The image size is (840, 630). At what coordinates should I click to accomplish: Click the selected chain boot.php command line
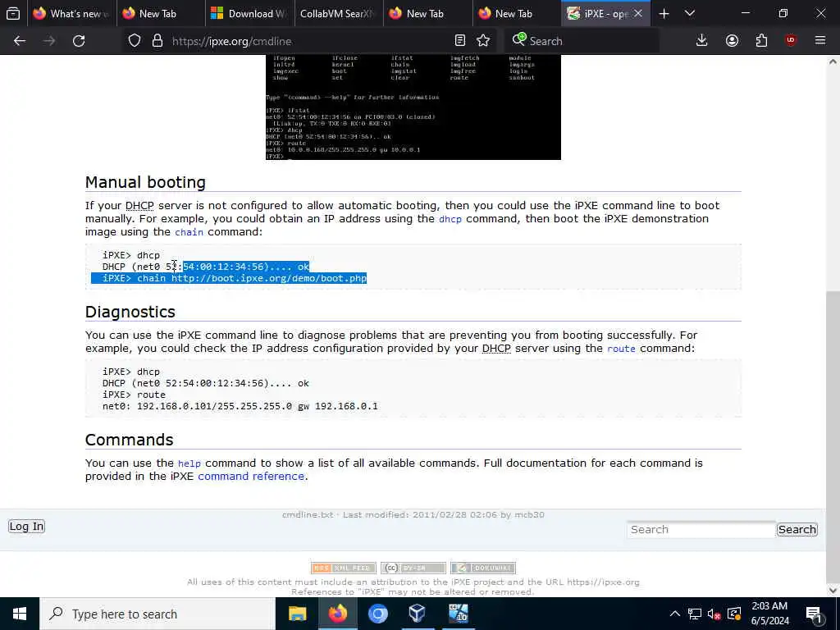pyautogui.click(x=235, y=278)
